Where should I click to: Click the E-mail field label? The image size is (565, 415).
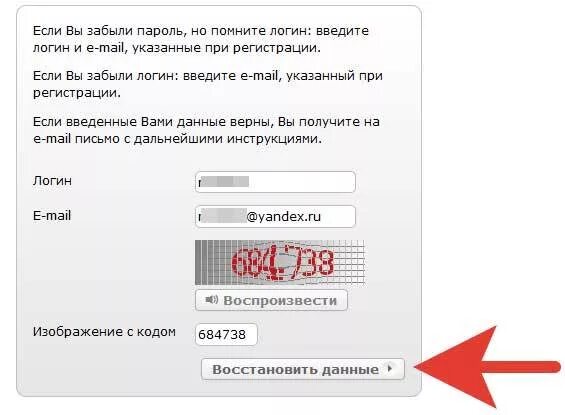pyautogui.click(x=52, y=215)
